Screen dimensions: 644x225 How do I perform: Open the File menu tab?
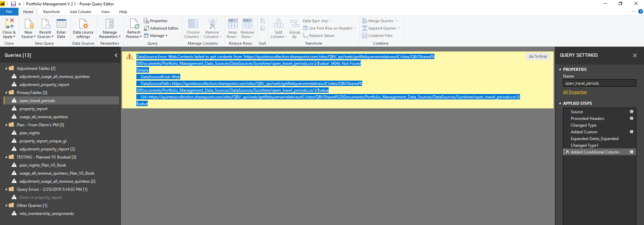tap(9, 12)
